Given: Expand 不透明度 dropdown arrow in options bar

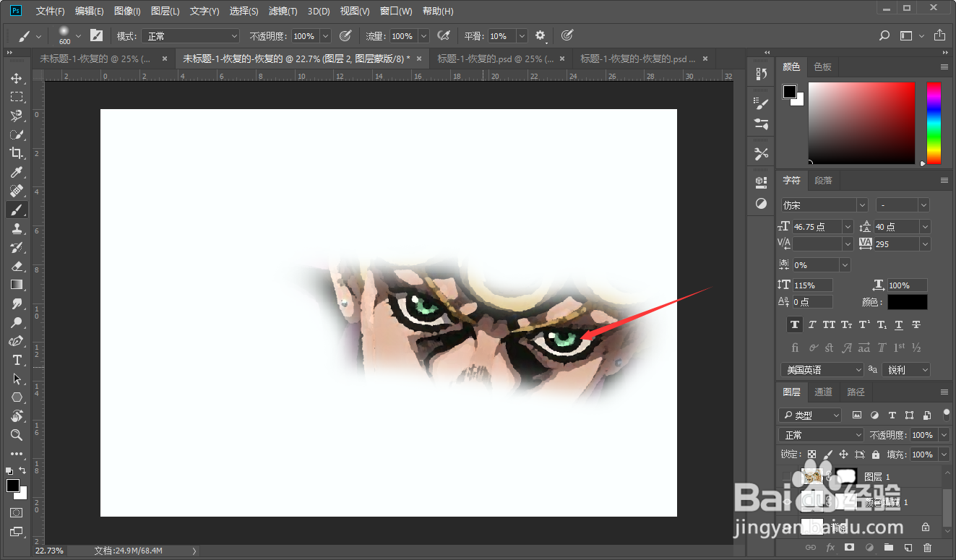Looking at the screenshot, I should coord(325,36).
